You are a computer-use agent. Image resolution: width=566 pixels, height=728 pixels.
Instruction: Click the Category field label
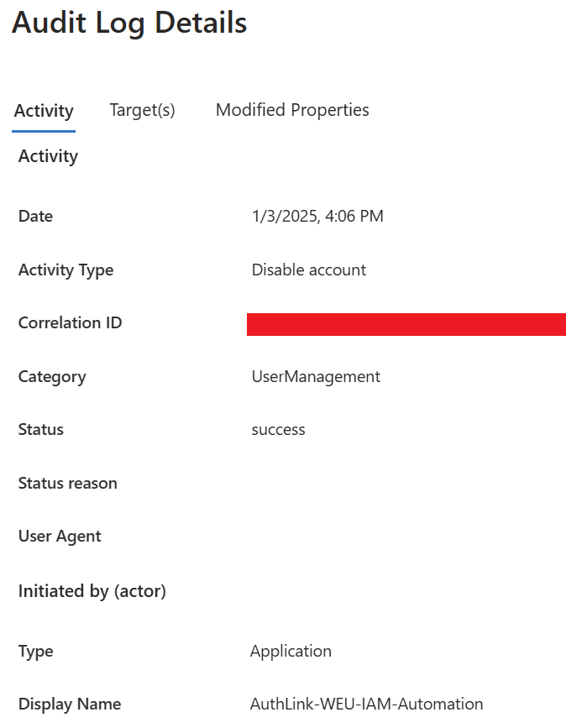pyautogui.click(x=52, y=377)
